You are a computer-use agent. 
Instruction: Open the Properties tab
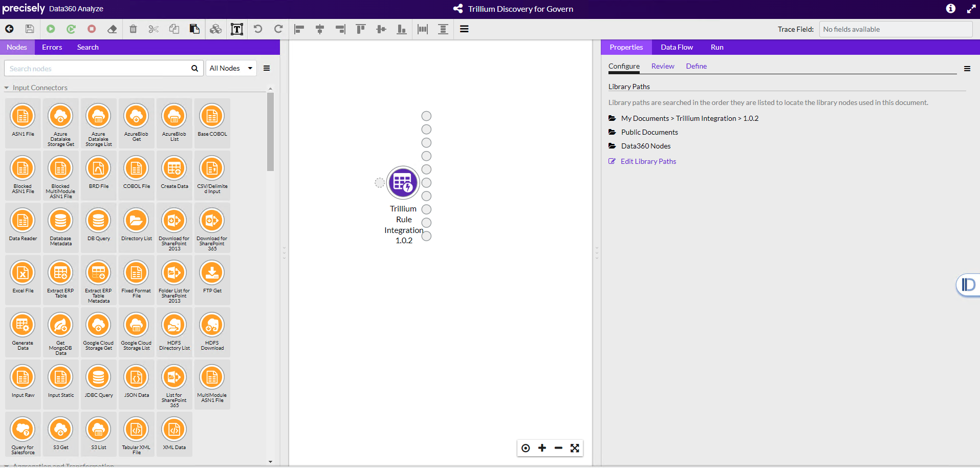626,47
